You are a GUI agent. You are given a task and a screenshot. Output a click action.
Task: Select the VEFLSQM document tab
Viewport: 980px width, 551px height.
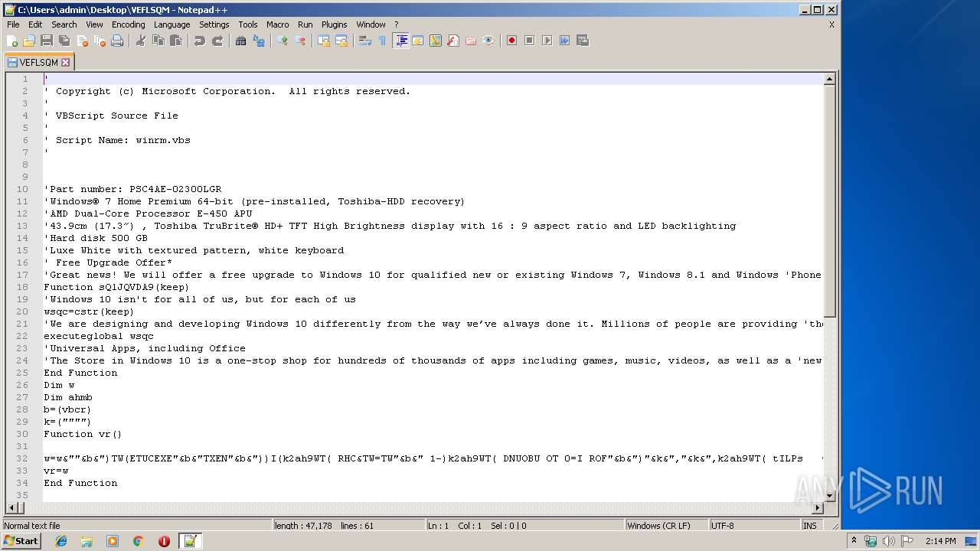pyautogui.click(x=38, y=62)
